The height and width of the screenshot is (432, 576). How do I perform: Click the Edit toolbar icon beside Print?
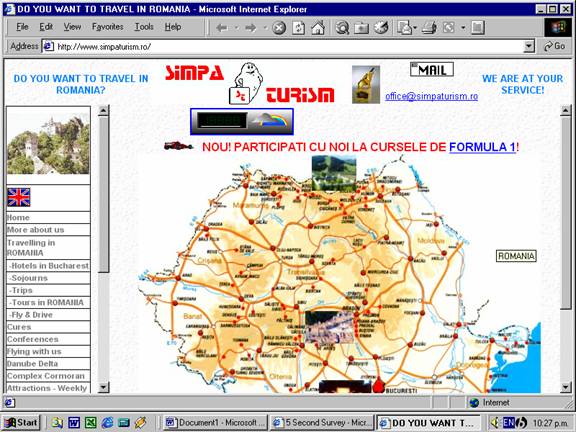[449, 28]
